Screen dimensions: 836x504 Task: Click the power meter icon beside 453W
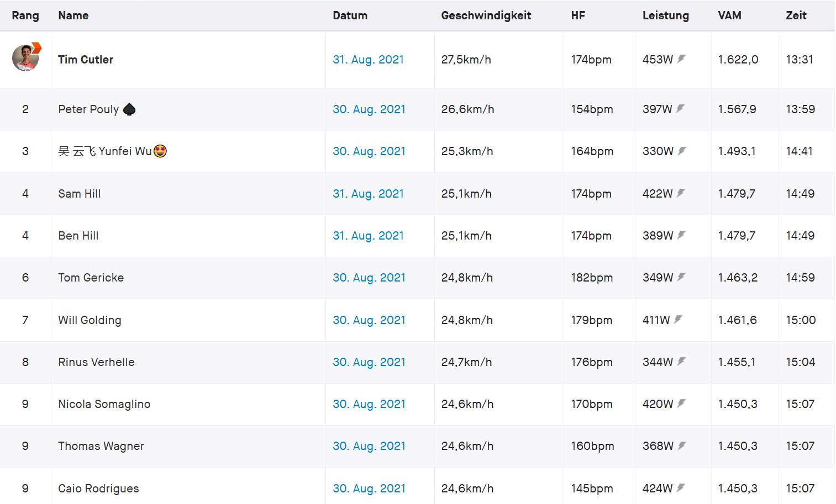[x=681, y=59]
